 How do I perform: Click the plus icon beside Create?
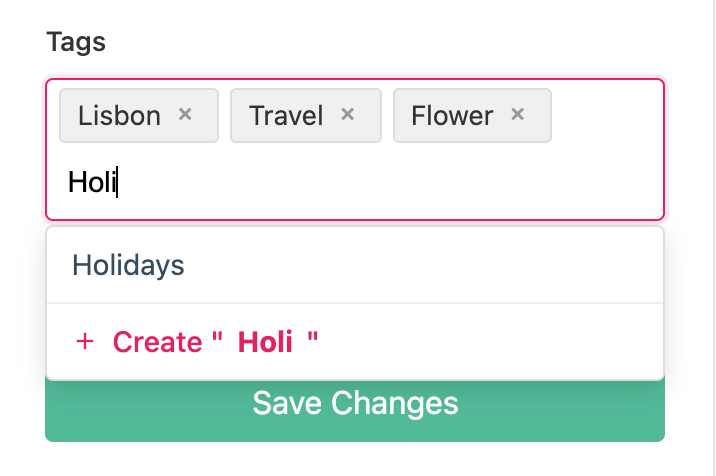tap(85, 342)
